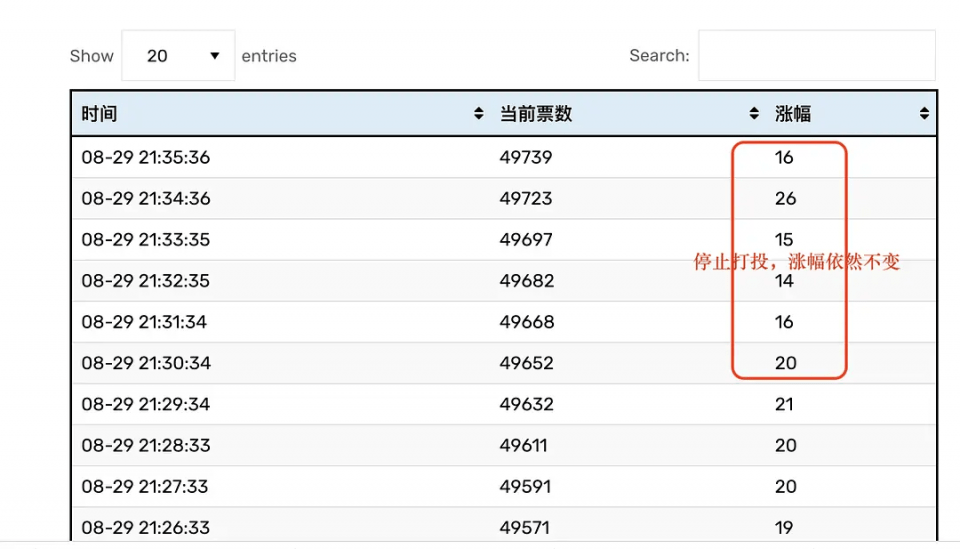Select the timestamp cell 08-29 21:30:34
This screenshot has width=960, height=549.
[x=146, y=363]
